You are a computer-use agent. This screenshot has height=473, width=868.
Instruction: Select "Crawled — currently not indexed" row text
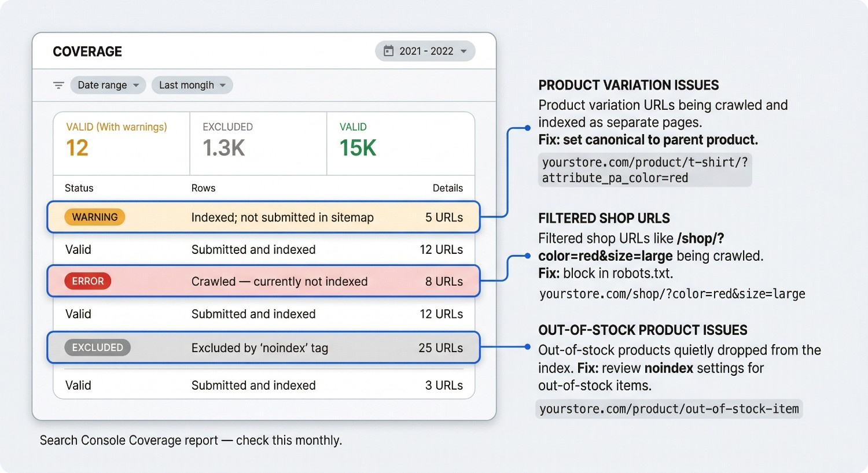pos(279,282)
